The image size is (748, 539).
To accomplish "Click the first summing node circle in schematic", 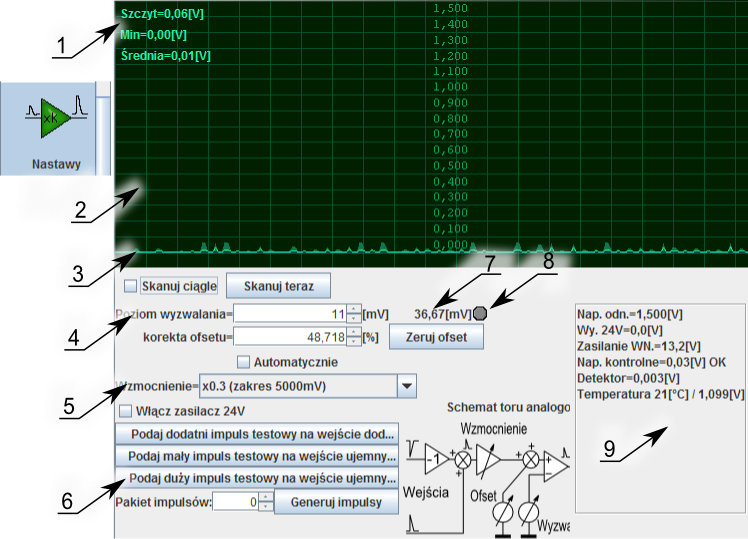I will tap(463, 462).
